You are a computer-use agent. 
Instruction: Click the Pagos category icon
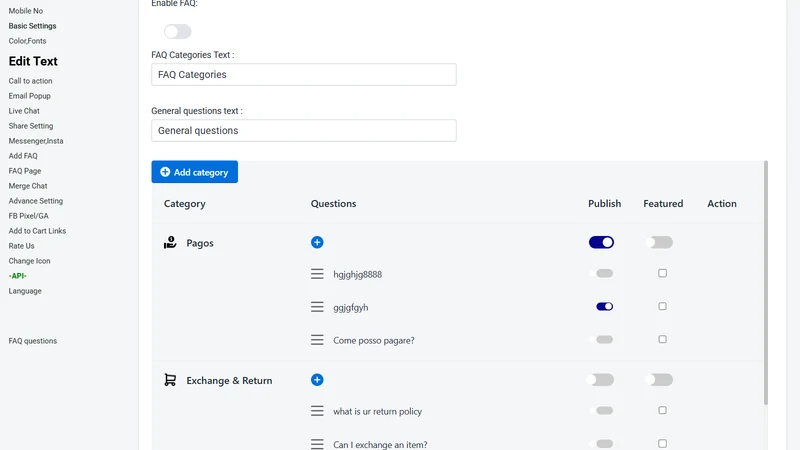coord(170,242)
